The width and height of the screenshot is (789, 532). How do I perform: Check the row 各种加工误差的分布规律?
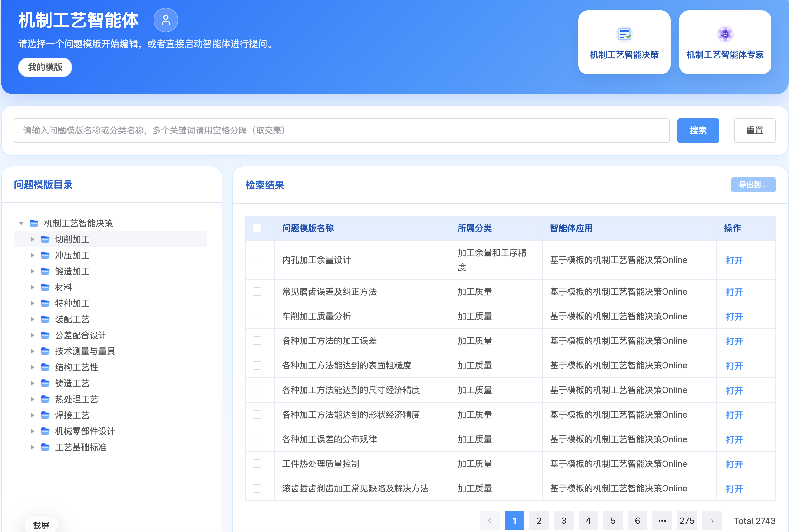click(257, 439)
